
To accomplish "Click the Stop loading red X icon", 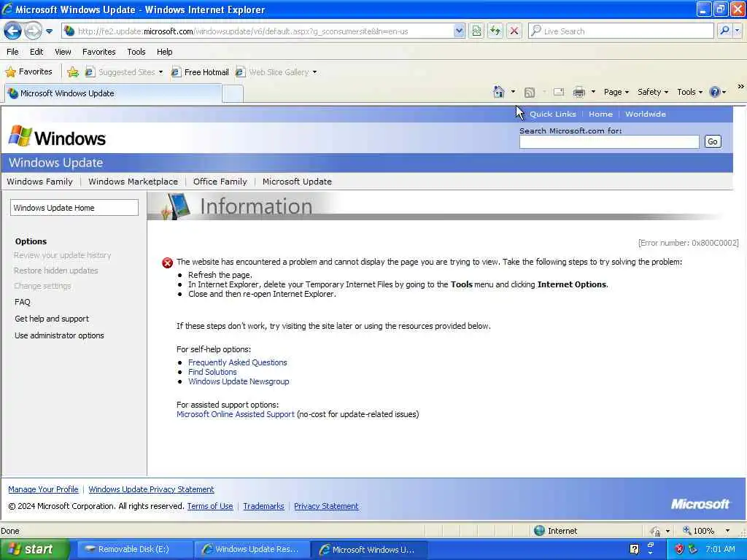I will [x=514, y=31].
